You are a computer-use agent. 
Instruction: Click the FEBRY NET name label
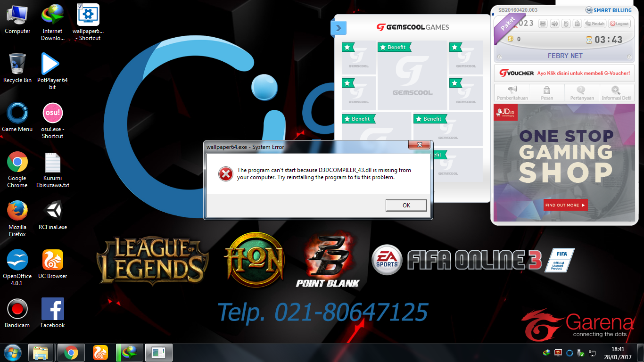point(565,56)
